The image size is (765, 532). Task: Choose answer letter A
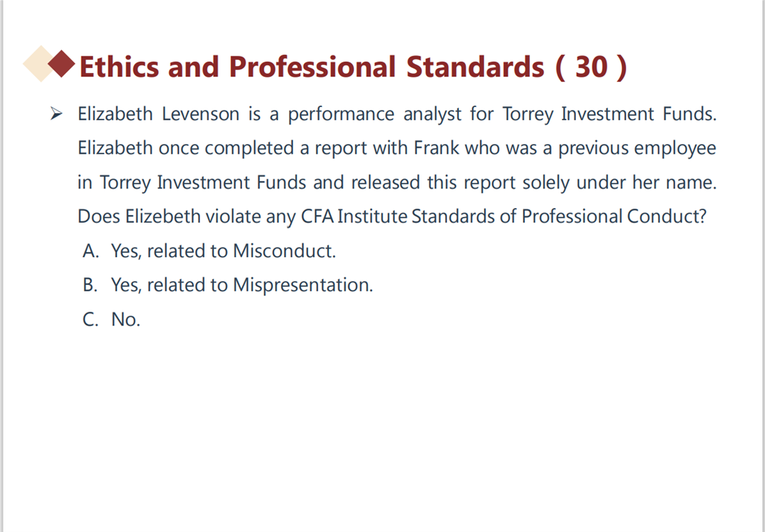click(90, 251)
